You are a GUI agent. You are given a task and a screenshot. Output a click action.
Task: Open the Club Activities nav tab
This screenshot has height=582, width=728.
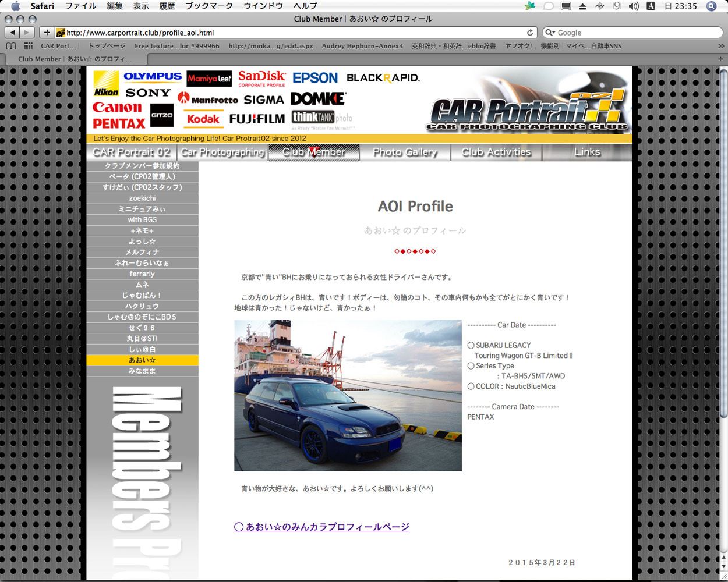coord(496,152)
